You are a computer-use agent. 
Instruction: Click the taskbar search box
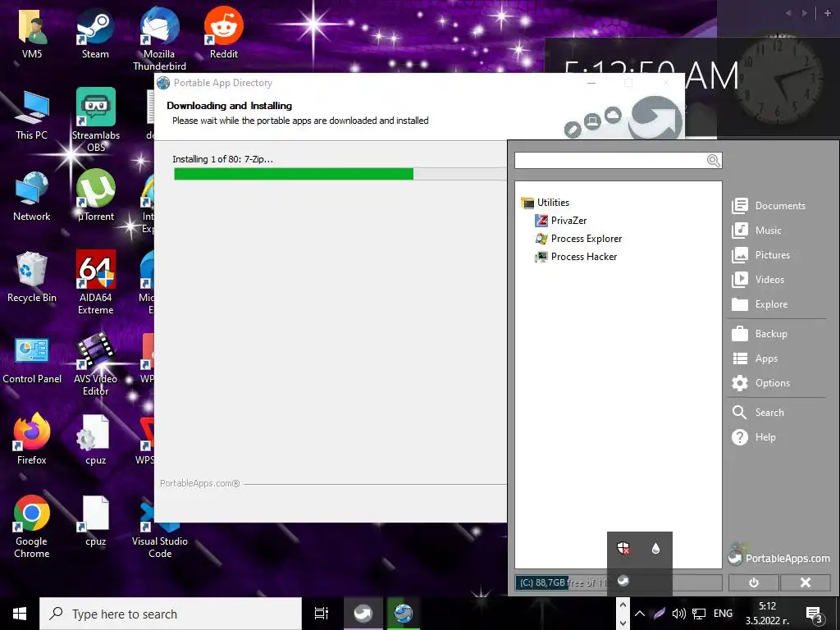tap(171, 614)
